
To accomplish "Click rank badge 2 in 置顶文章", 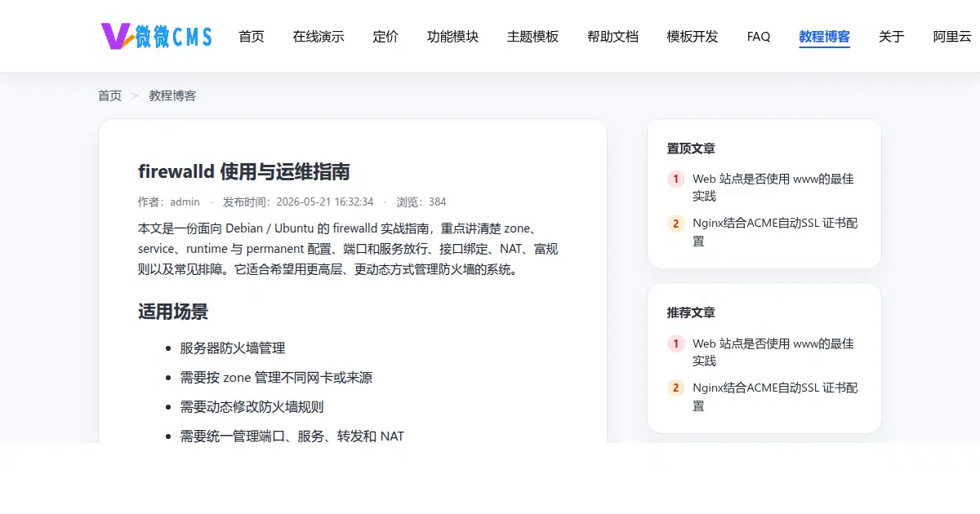I will [675, 224].
